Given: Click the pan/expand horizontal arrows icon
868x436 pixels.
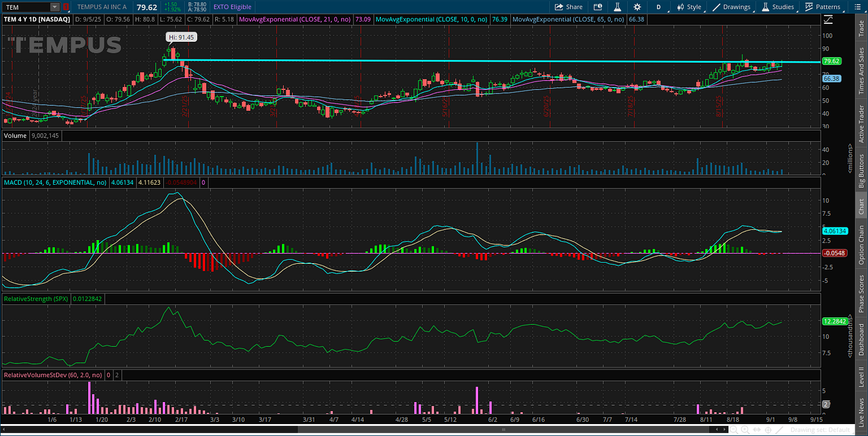Looking at the screenshot, I should pyautogui.click(x=758, y=429).
